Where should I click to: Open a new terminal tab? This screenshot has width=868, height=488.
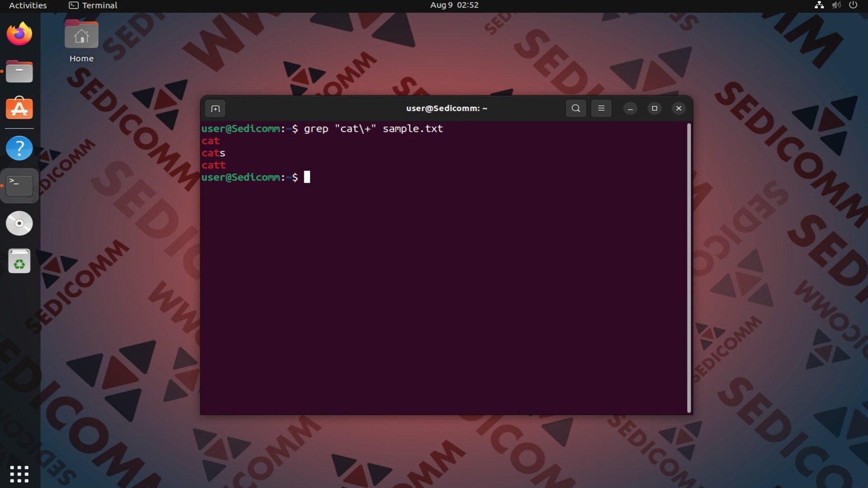215,108
